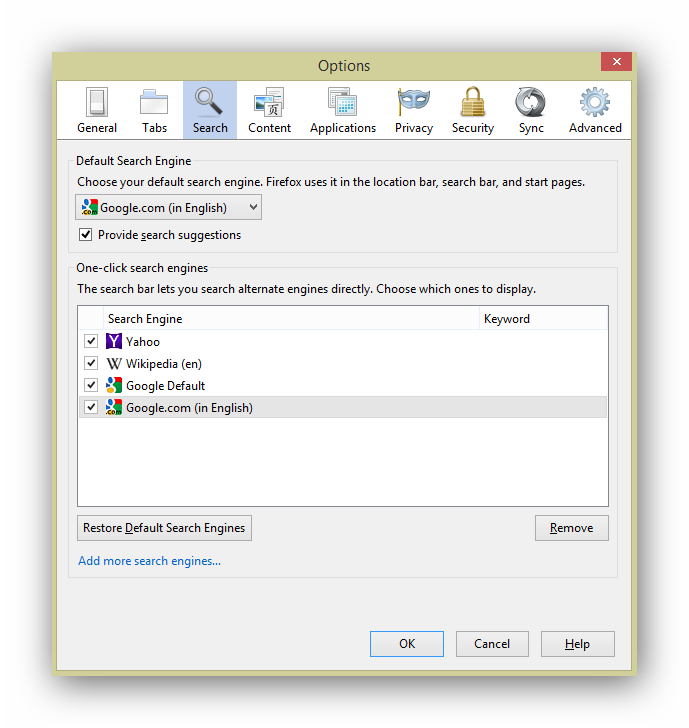Uncheck the Yahoo search engine
Viewport: 689px width, 728px height.
(x=91, y=341)
